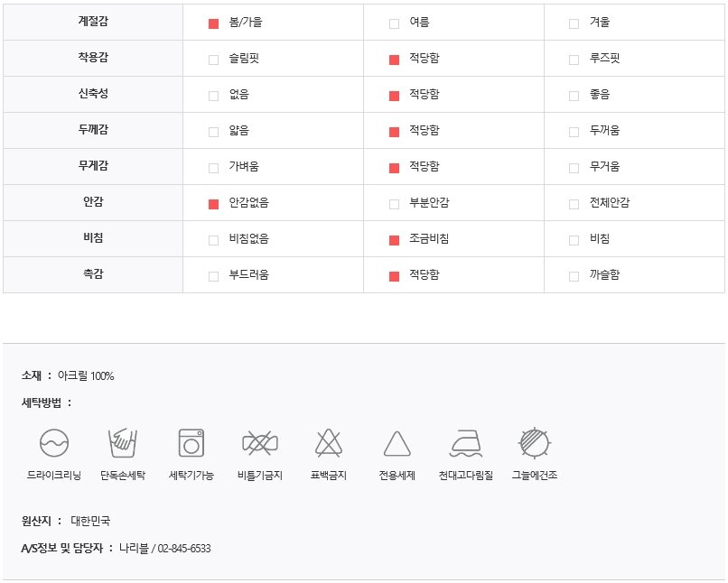Uncheck the 봄/가을 checkbox
The width and height of the screenshot is (728, 583).
[213, 23]
